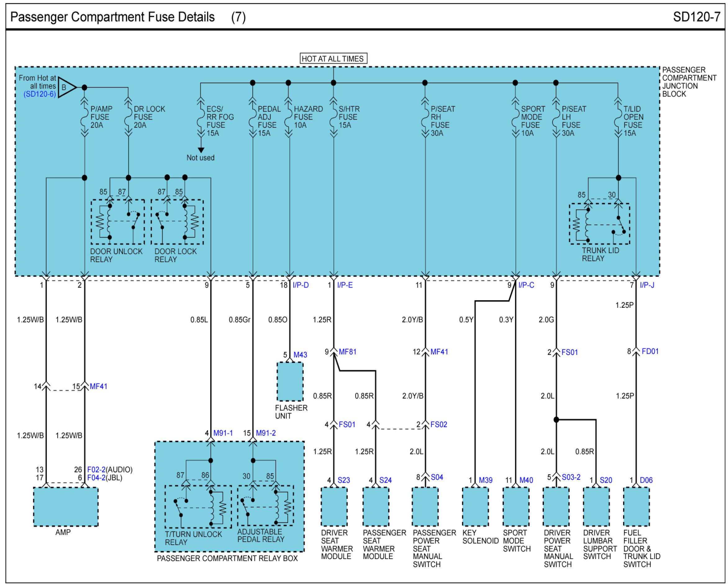This screenshot has height=587, width=728.
Task: Click the Door Lock Relay symbol
Action: [177, 222]
